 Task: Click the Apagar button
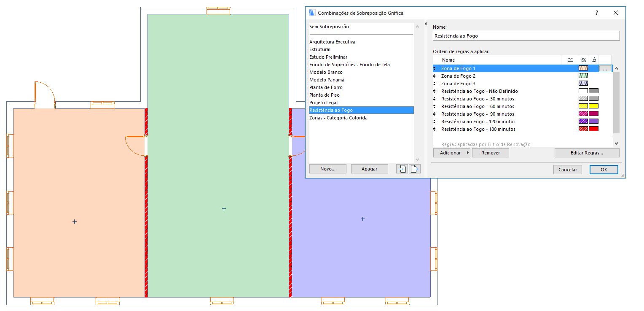(370, 169)
